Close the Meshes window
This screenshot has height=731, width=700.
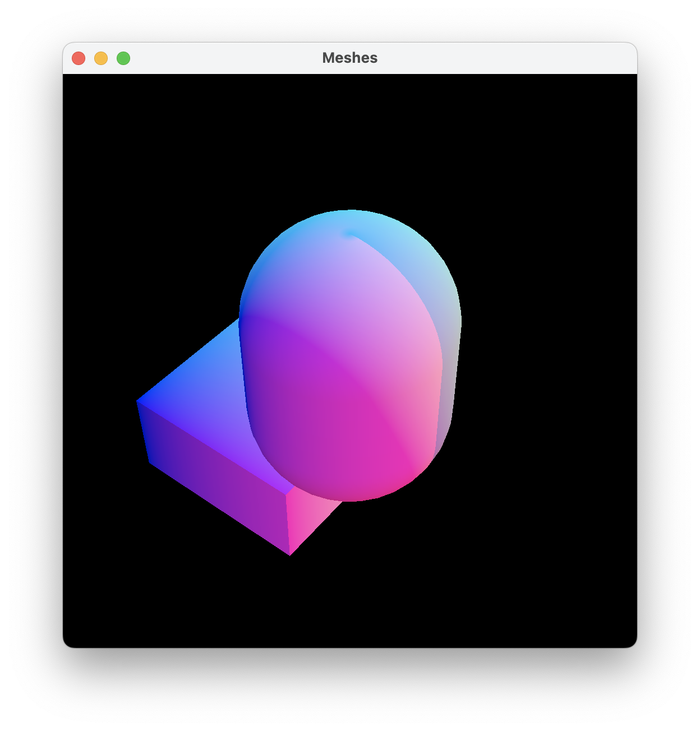click(x=79, y=58)
